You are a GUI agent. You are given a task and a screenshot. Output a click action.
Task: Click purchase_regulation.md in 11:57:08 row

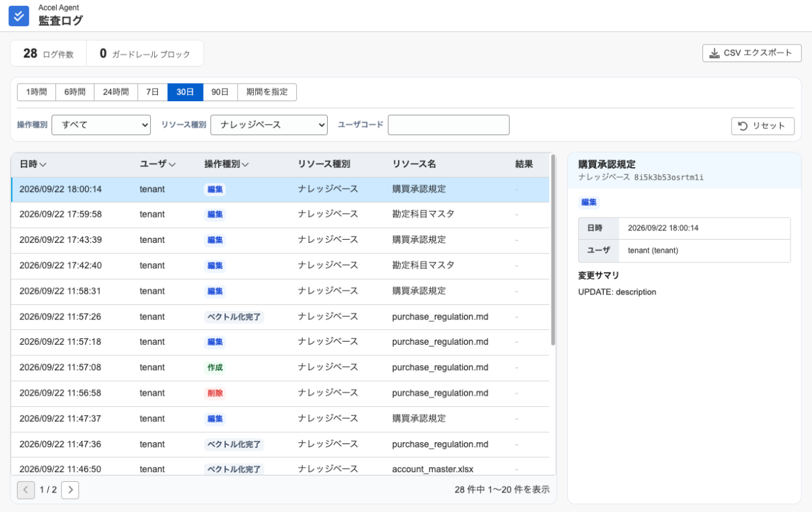tap(440, 368)
